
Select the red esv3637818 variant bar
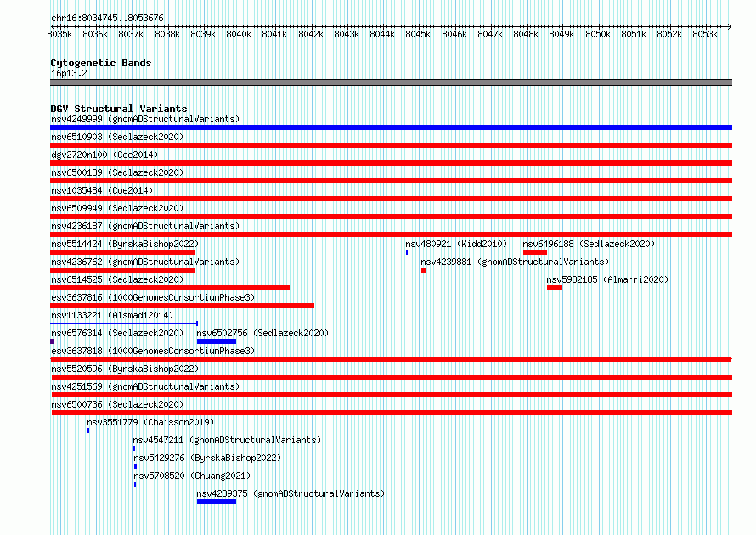[391, 359]
